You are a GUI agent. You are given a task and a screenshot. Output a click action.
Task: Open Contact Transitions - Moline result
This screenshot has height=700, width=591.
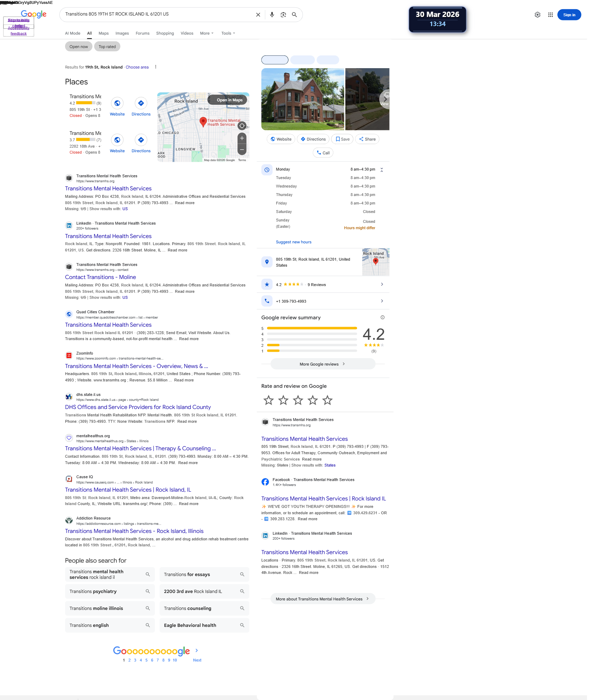click(x=100, y=277)
